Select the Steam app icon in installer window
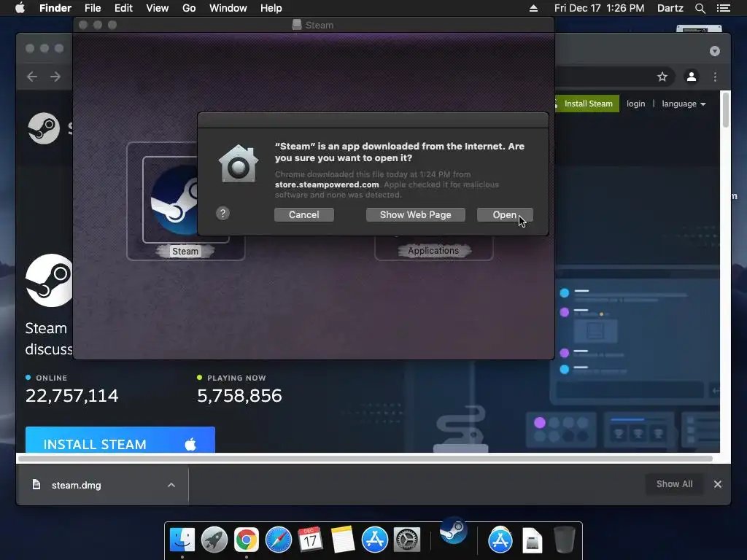This screenshot has width=747, height=560. click(175, 200)
